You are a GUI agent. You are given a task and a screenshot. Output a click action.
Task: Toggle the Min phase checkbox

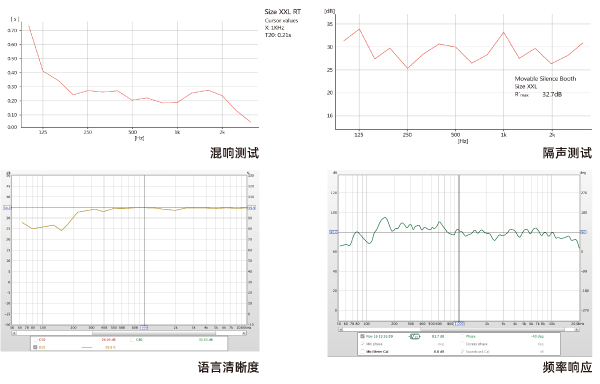pos(362,344)
